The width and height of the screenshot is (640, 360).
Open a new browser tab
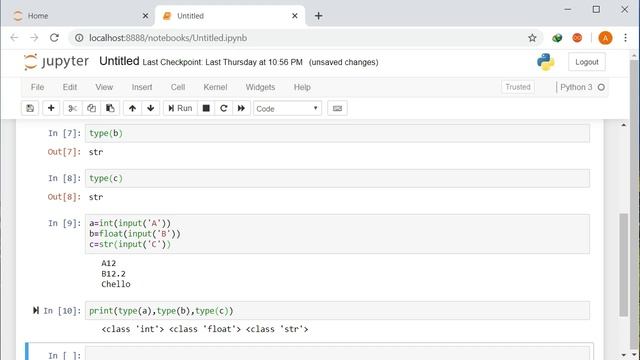(x=318, y=16)
